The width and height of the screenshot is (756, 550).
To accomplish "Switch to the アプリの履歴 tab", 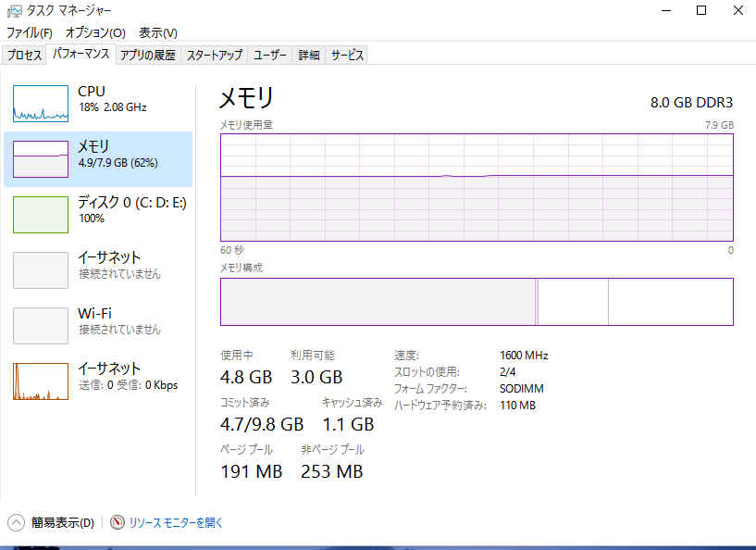I will click(x=147, y=55).
